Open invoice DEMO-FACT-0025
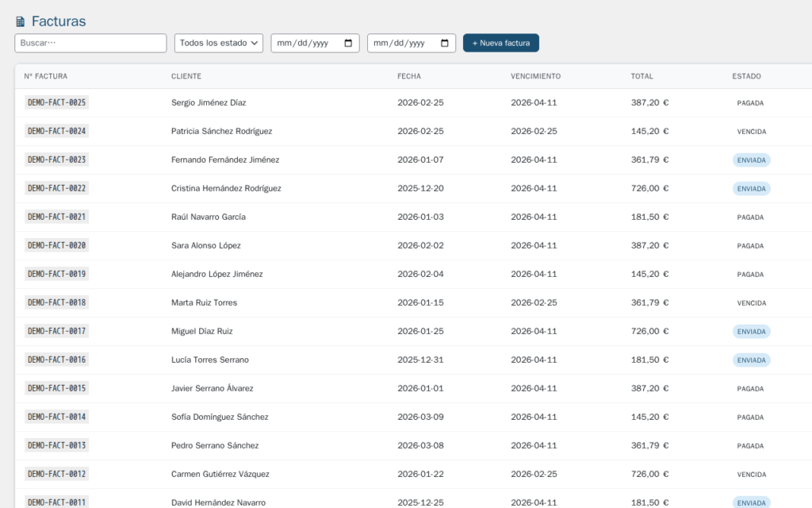812x508 pixels. (x=56, y=102)
